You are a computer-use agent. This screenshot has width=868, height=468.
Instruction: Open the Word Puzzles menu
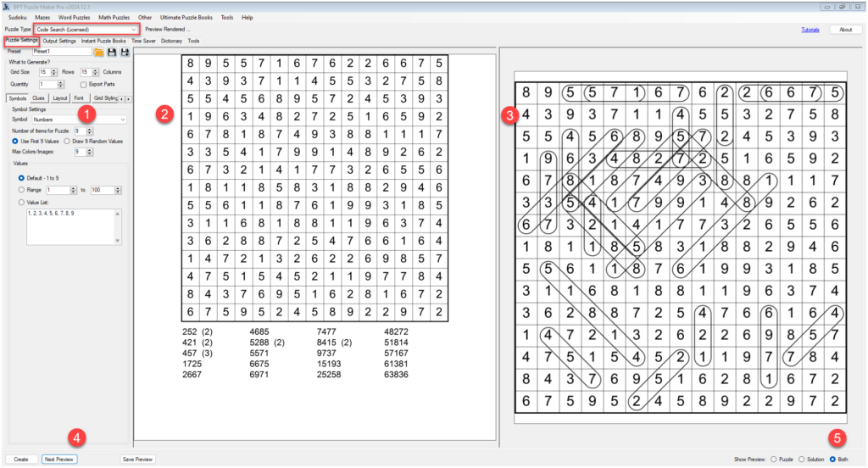click(x=74, y=17)
